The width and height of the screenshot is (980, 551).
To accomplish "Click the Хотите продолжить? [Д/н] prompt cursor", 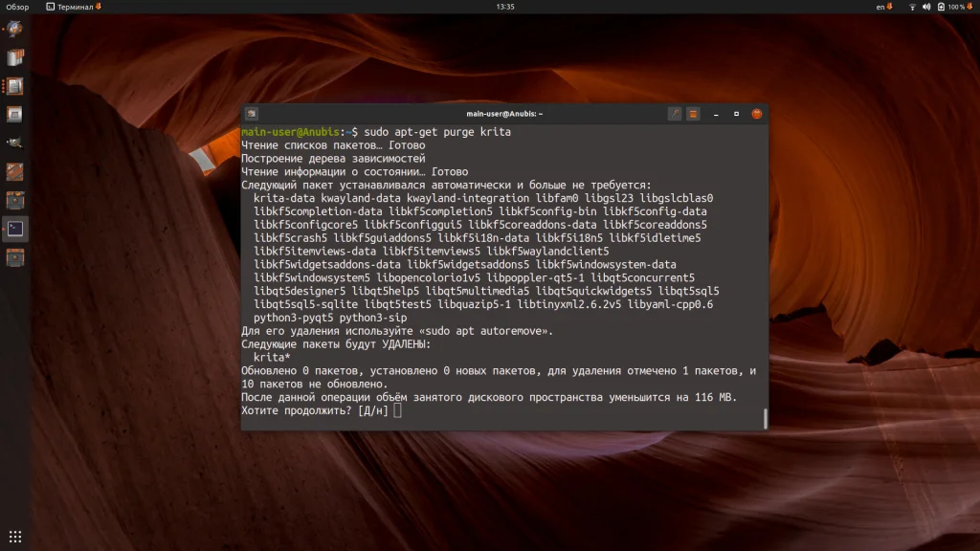I will pos(397,410).
